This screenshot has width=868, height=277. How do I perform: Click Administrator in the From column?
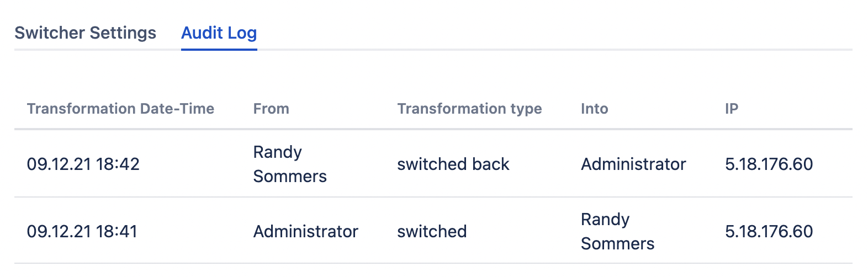pos(305,231)
